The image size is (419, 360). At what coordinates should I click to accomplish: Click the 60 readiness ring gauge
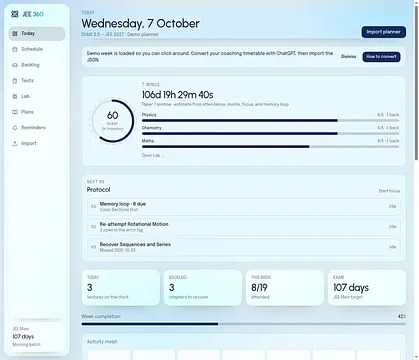pos(112,121)
